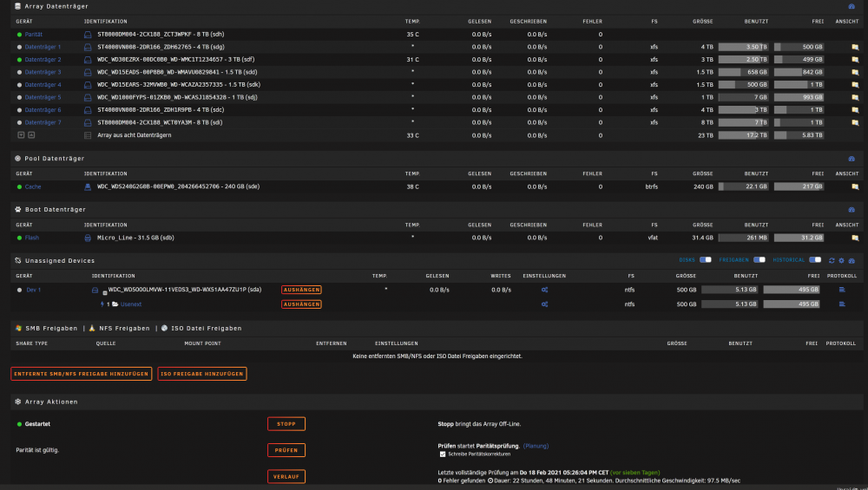Screen dimensions: 868x490
Task: Open settings gears for Dev 1 disk
Action: point(545,290)
